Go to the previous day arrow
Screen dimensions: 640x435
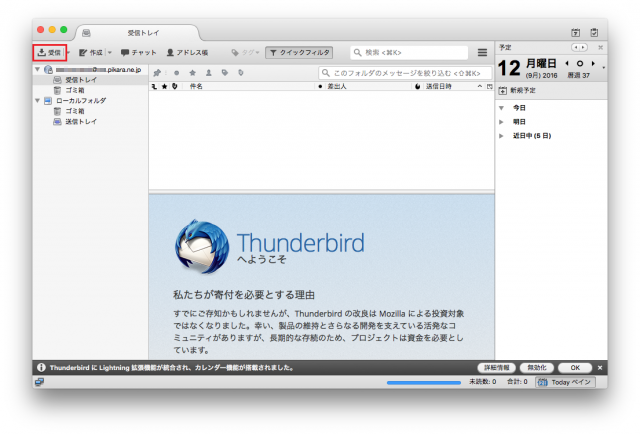(x=567, y=63)
